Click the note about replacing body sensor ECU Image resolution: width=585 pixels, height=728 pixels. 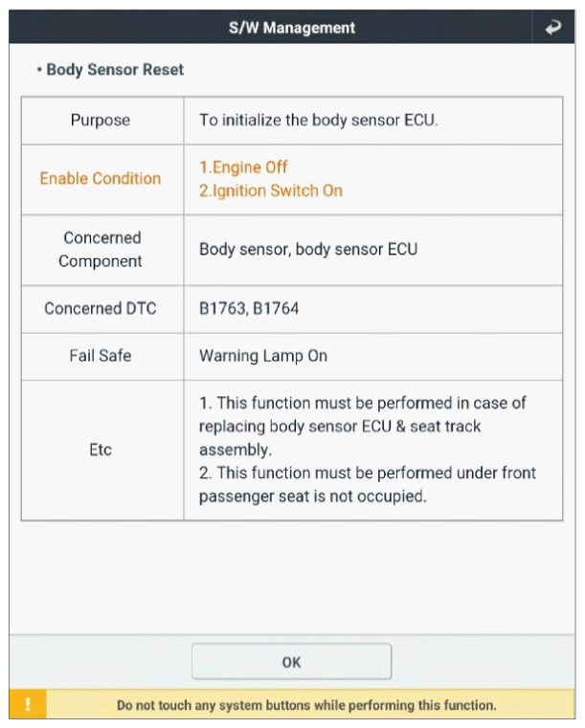pos(363,427)
